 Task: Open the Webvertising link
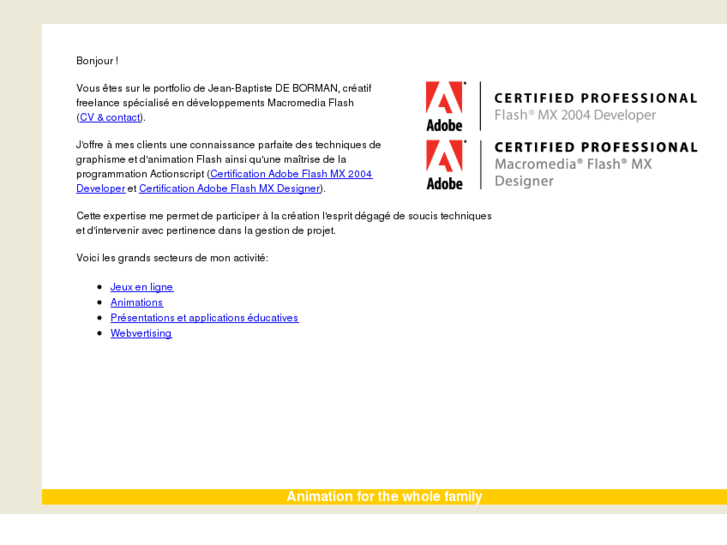(141, 333)
